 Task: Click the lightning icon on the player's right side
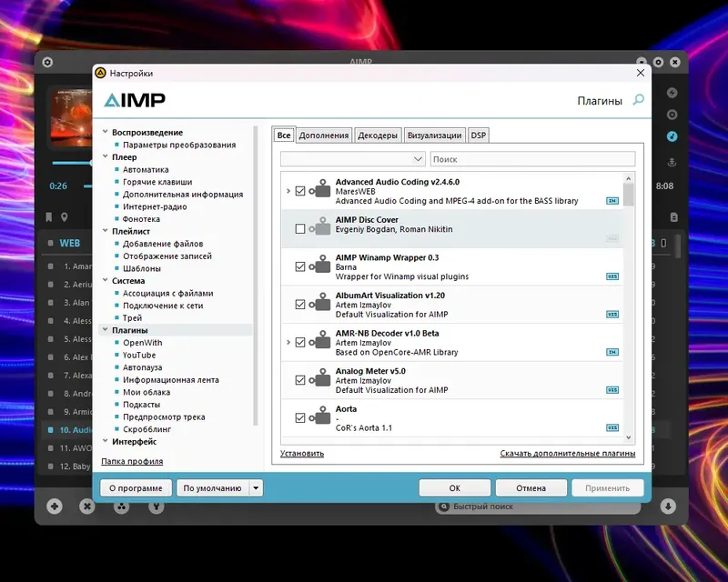point(672,93)
